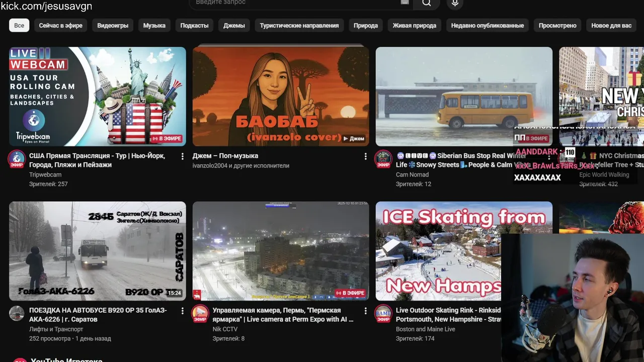Open Tripwebcam channel avatar
This screenshot has width=644, height=362.
(17, 159)
